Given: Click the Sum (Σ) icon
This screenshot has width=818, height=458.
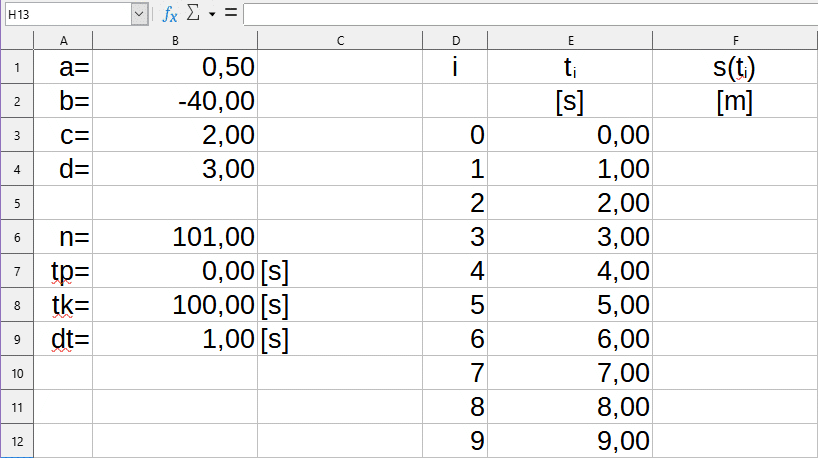Looking at the screenshot, I should click(x=194, y=14).
